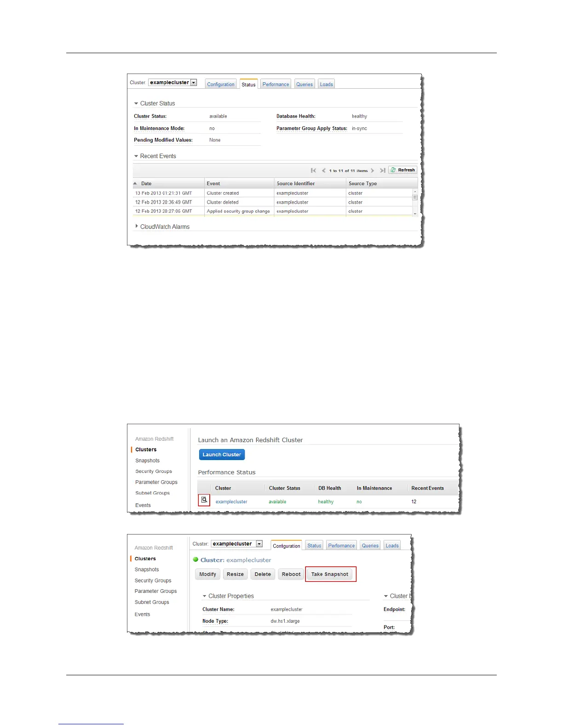Click scroll-up arrow of Recent Events scrollbar
563x728 pixels.
[x=415, y=191]
